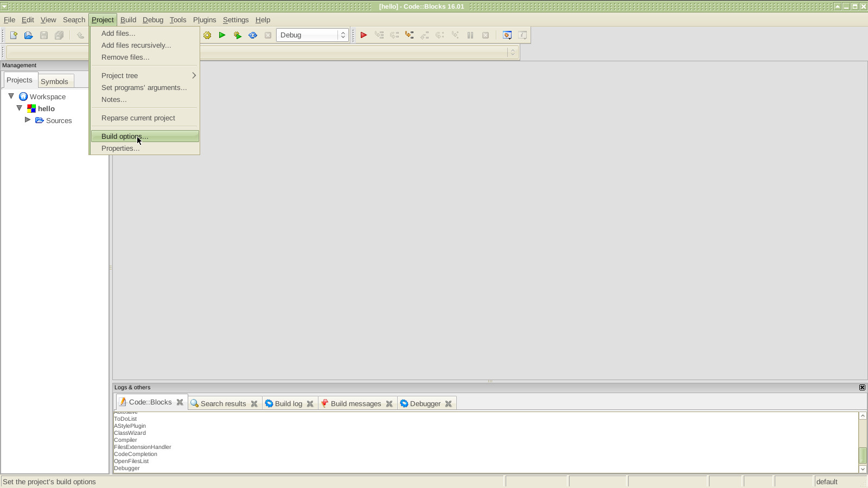Expand the Sources folder

[x=28, y=120]
